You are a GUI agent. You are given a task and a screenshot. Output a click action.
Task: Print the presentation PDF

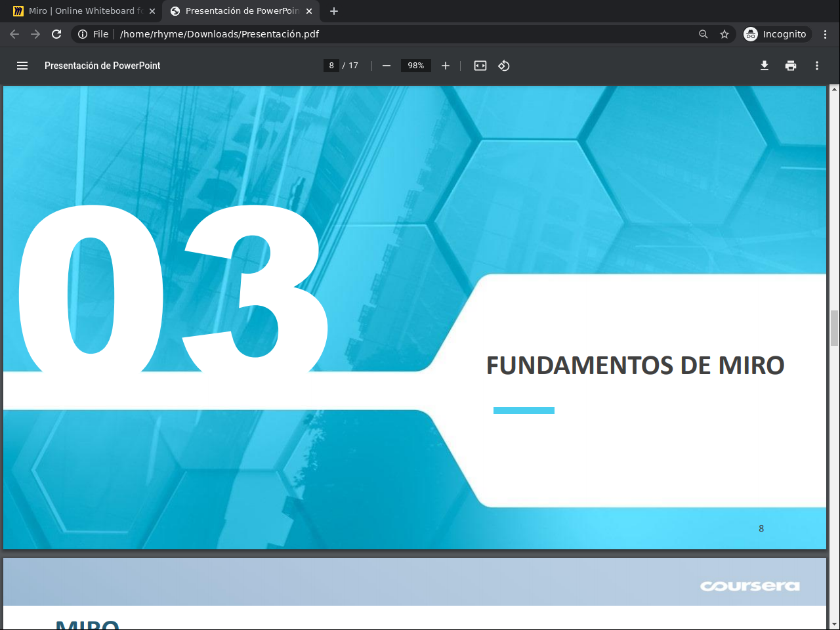pos(791,66)
